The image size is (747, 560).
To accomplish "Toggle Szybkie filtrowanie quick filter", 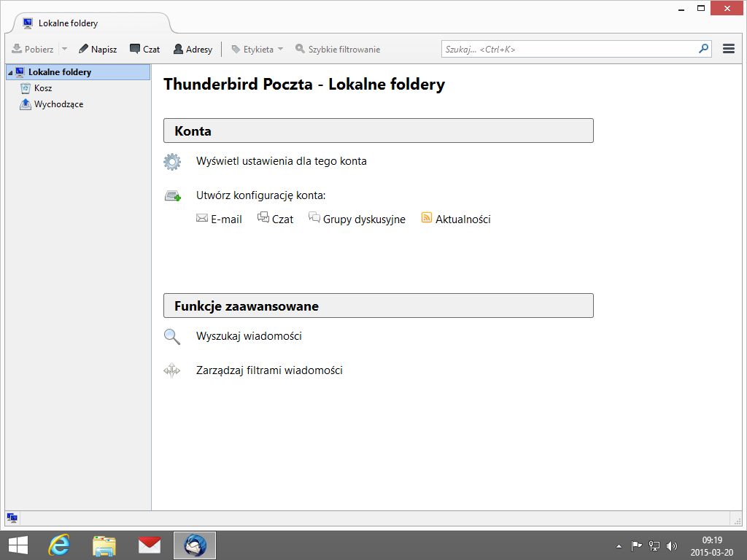I will (337, 49).
